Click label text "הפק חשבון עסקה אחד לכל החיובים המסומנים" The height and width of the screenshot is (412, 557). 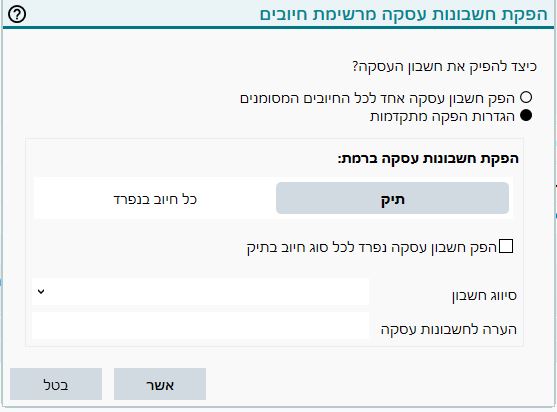377,98
